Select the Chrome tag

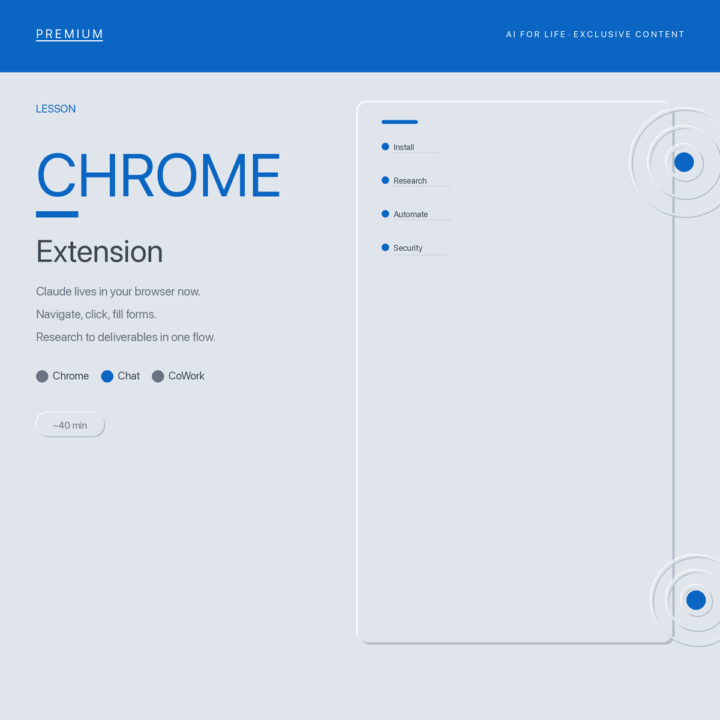(x=70, y=376)
